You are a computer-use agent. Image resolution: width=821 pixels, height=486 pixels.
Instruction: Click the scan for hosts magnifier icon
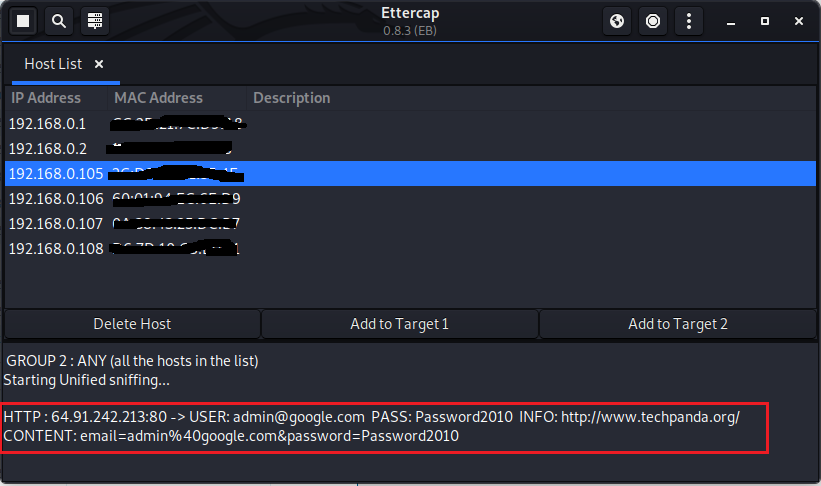point(59,20)
